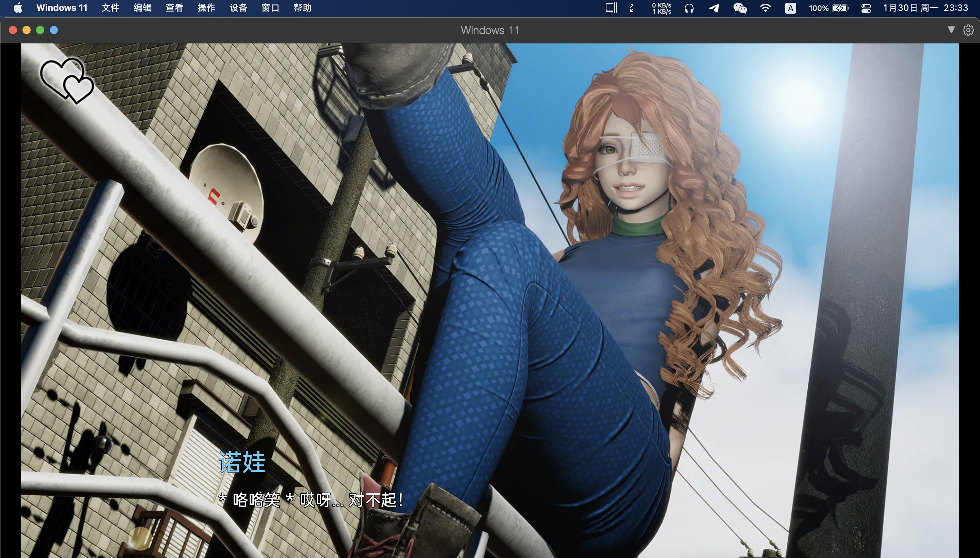
Task: Open the Wi-Fi status menu
Action: pyautogui.click(x=765, y=8)
